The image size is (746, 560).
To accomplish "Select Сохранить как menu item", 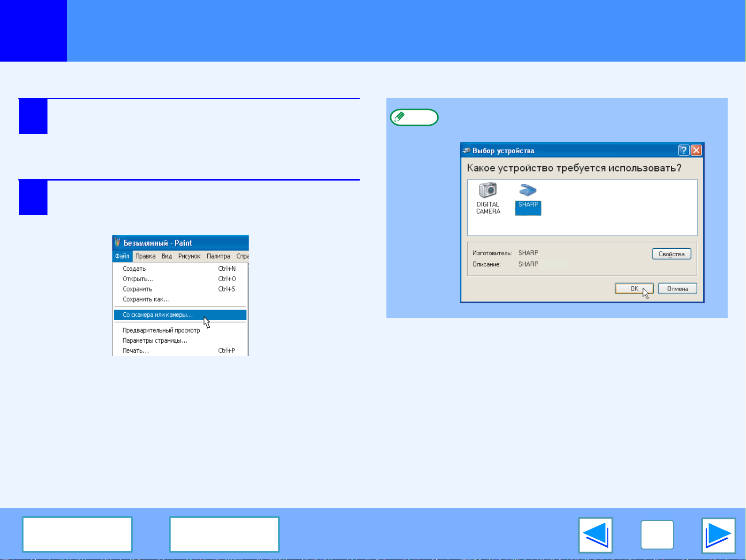I will (146, 300).
